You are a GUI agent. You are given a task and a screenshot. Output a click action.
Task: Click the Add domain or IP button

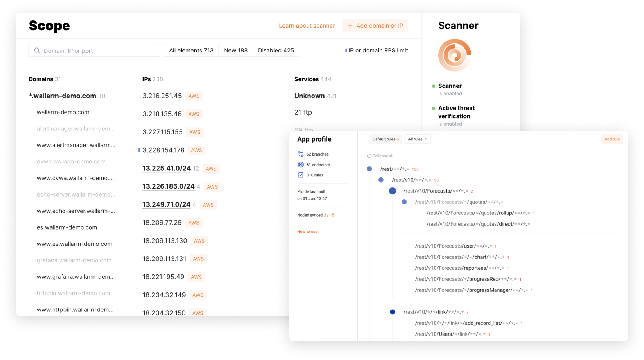click(x=375, y=26)
